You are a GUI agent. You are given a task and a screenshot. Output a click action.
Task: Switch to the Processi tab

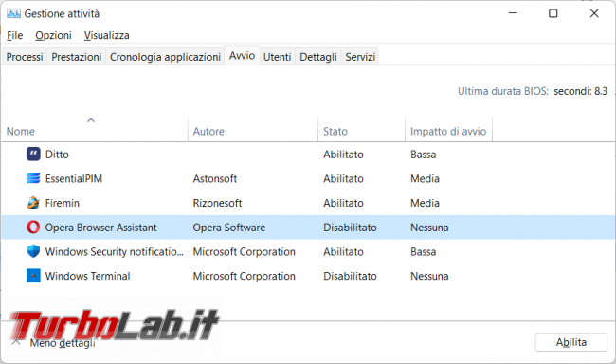point(25,57)
